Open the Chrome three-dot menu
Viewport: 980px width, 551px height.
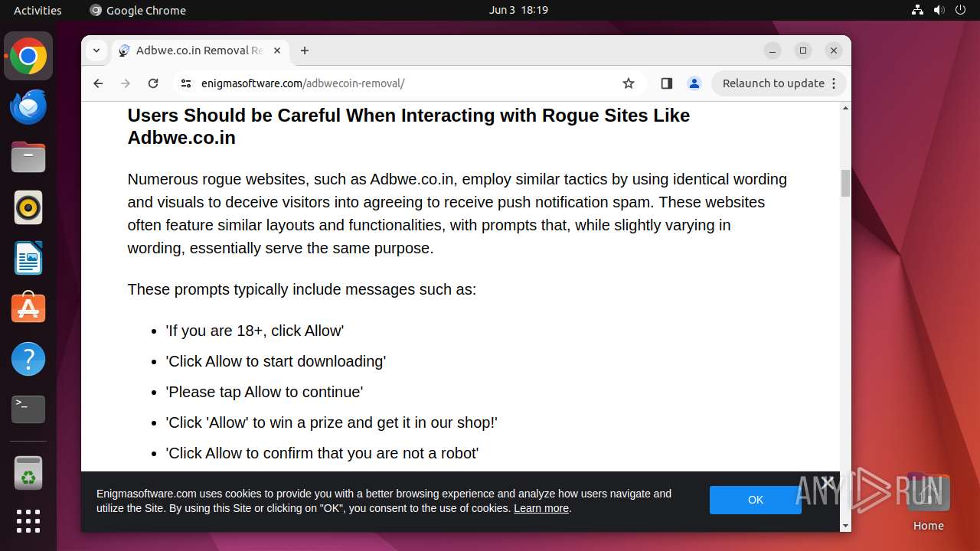[834, 83]
